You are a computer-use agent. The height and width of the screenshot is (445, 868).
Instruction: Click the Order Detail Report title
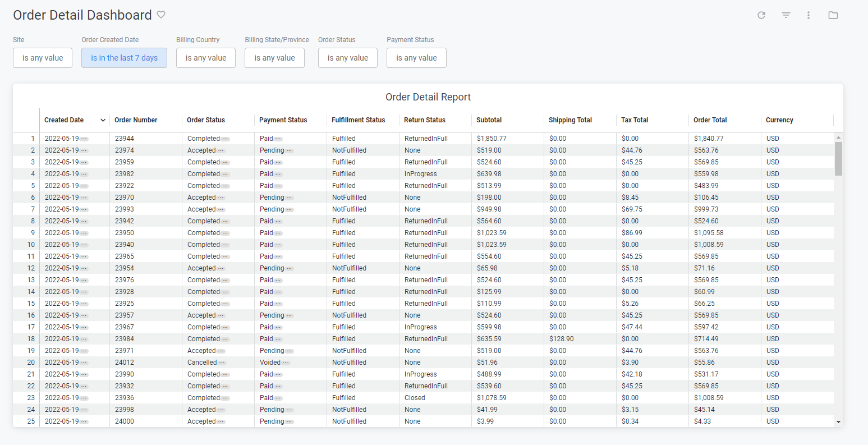[428, 97]
